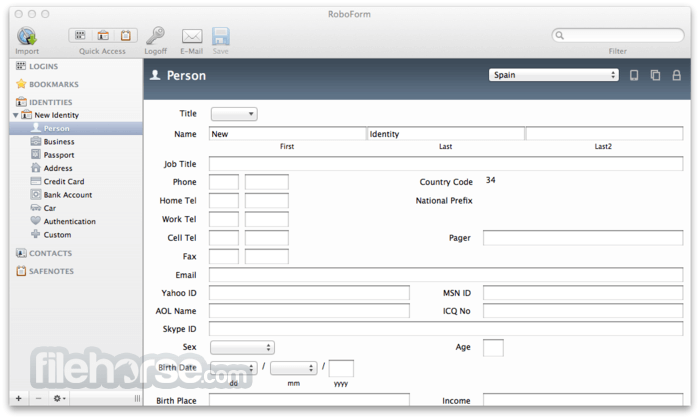This screenshot has height=419, width=700.
Task: Click the Skype ID field
Action: [446, 329]
